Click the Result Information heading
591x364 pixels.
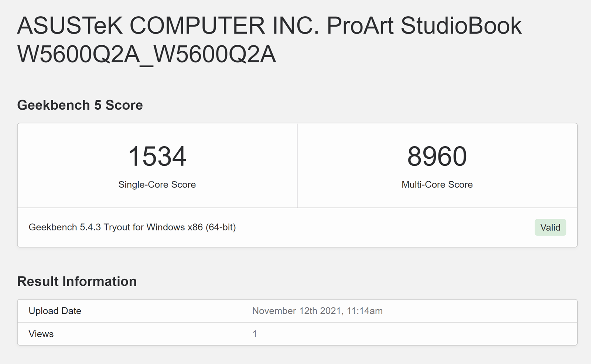[77, 281]
